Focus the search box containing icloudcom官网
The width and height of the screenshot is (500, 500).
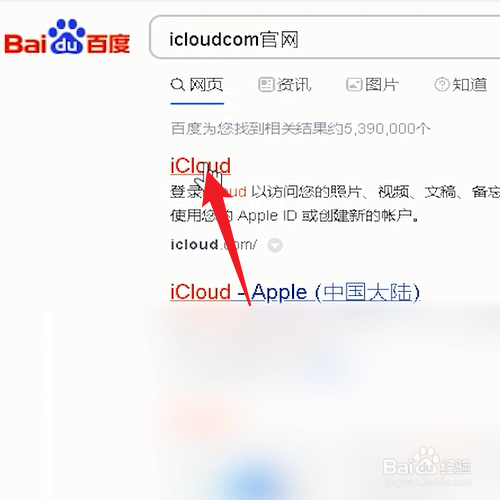[325, 37]
